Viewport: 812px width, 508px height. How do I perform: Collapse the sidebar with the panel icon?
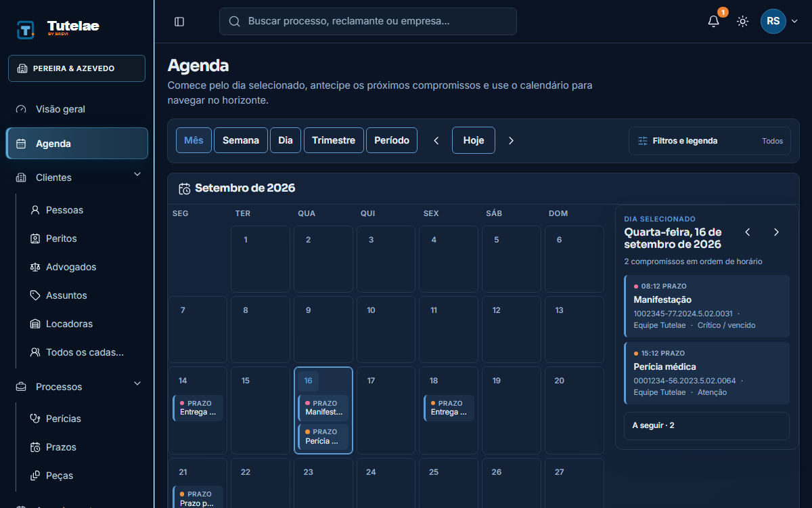pos(179,22)
